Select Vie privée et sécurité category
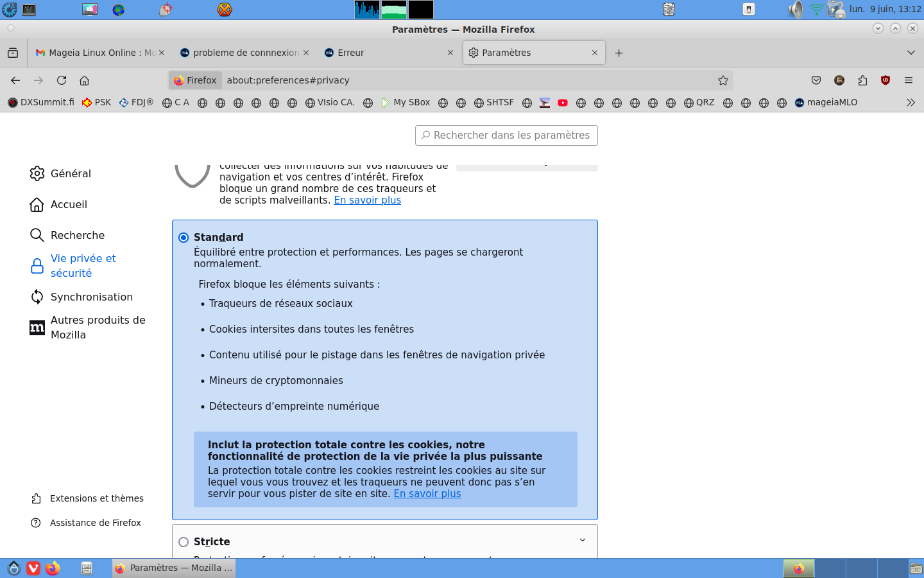924x578 pixels. point(74,266)
